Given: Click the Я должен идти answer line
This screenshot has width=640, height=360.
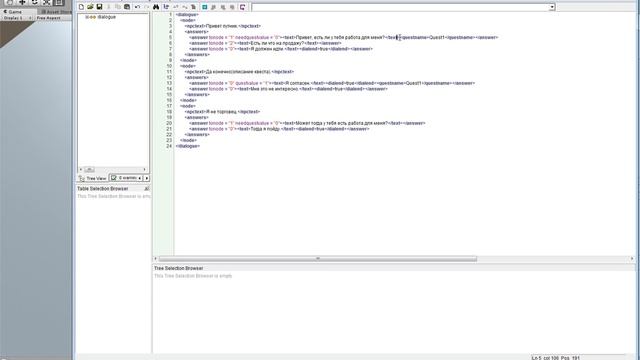Looking at the screenshot, I should (x=281, y=49).
